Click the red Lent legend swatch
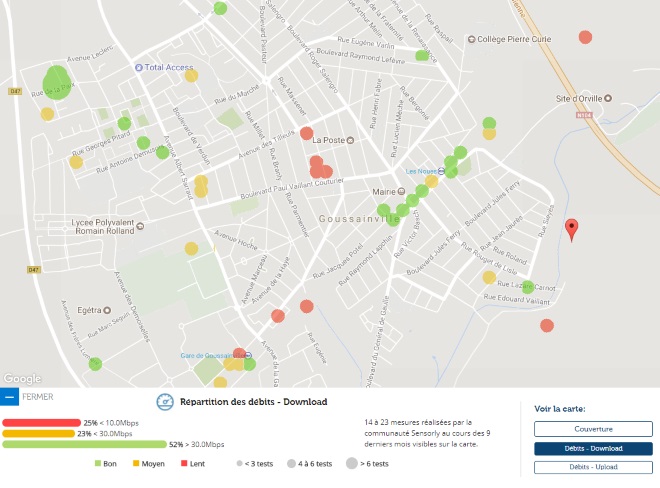This screenshot has height=488, width=660. 185,464
